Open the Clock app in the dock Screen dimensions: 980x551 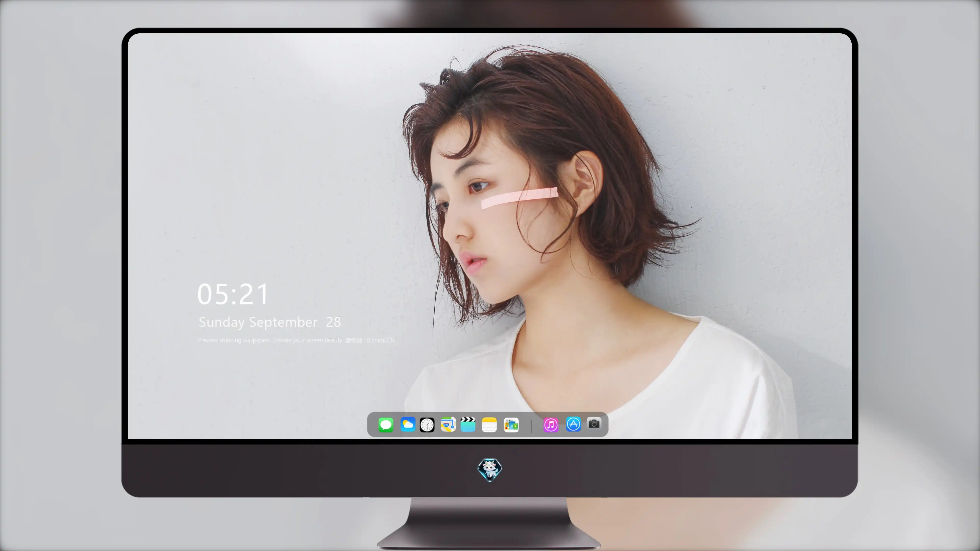(x=427, y=425)
